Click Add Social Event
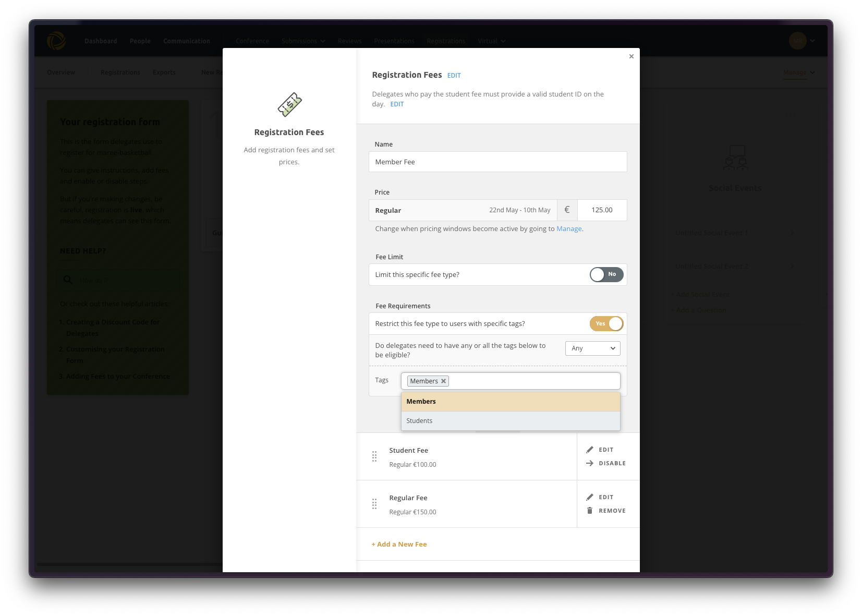 coord(700,295)
